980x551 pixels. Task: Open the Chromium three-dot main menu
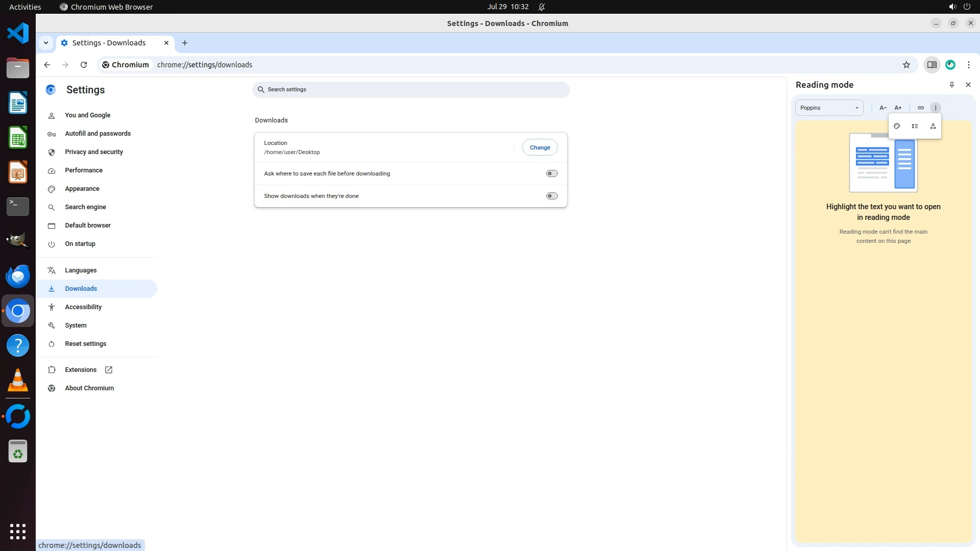click(x=968, y=65)
